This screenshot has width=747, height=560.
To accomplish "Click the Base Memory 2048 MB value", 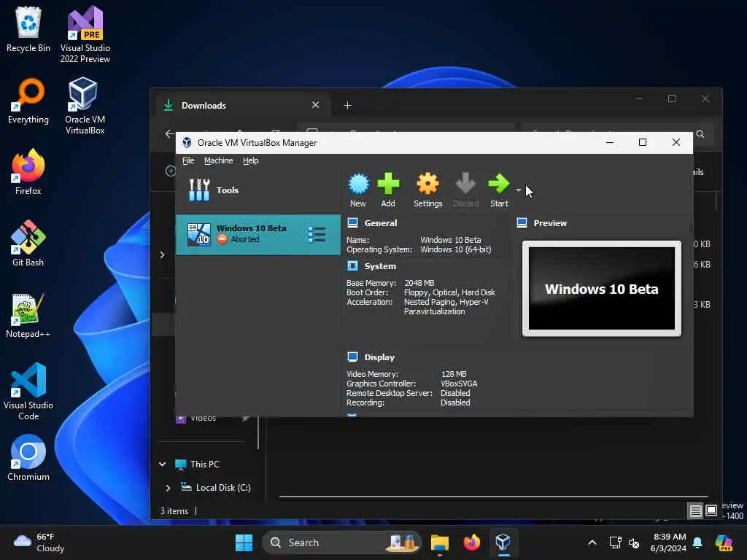I will 419,283.
